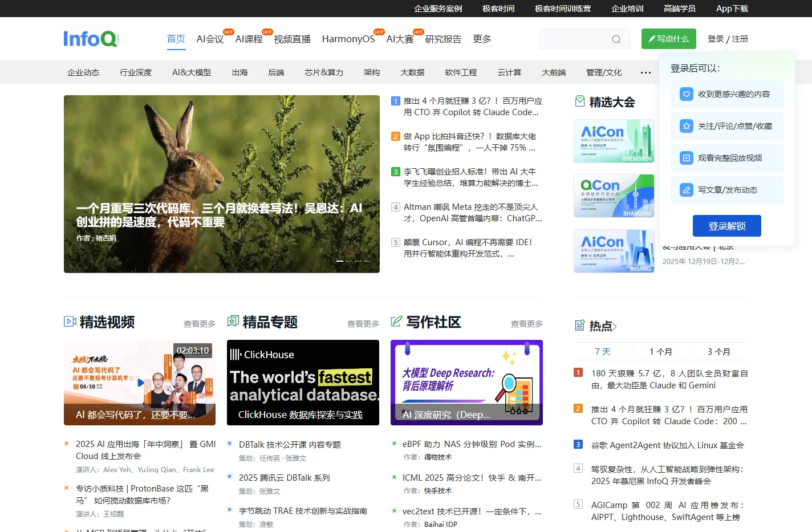Open 字节跳动 TRAE 技术创新与实战指南 topic

tap(303, 511)
